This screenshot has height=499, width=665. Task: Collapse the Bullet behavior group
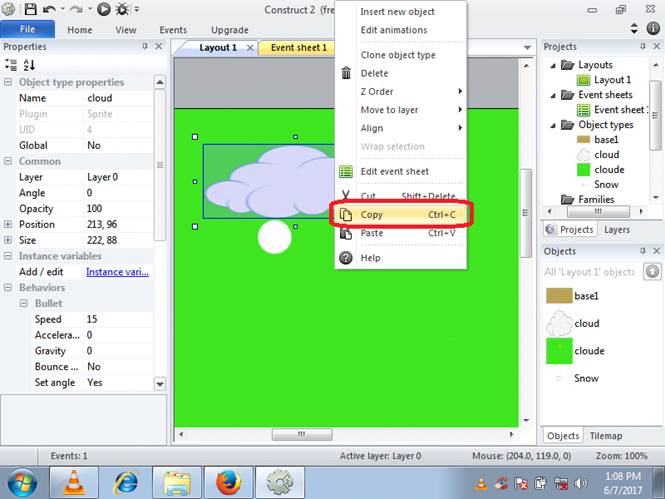[24, 303]
